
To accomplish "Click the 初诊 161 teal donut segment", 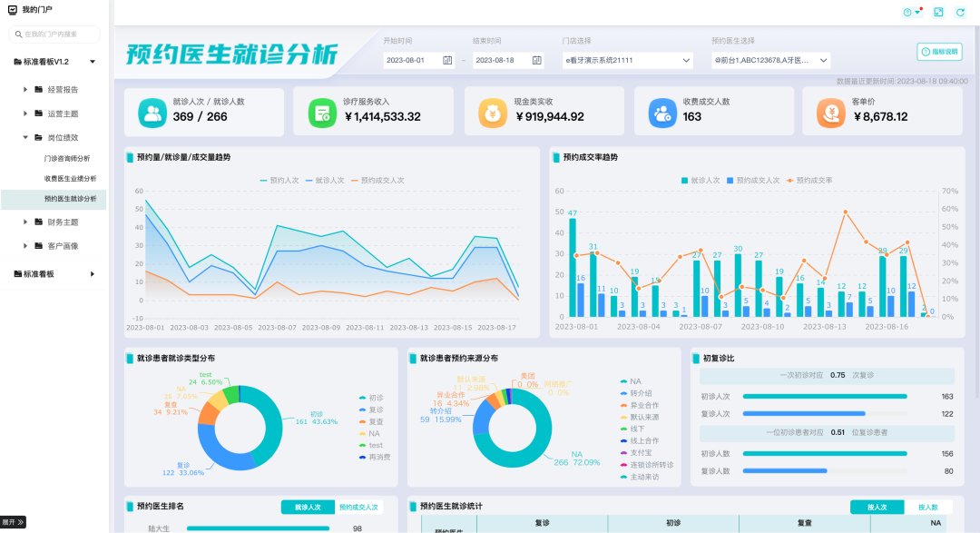I will 273,425.
